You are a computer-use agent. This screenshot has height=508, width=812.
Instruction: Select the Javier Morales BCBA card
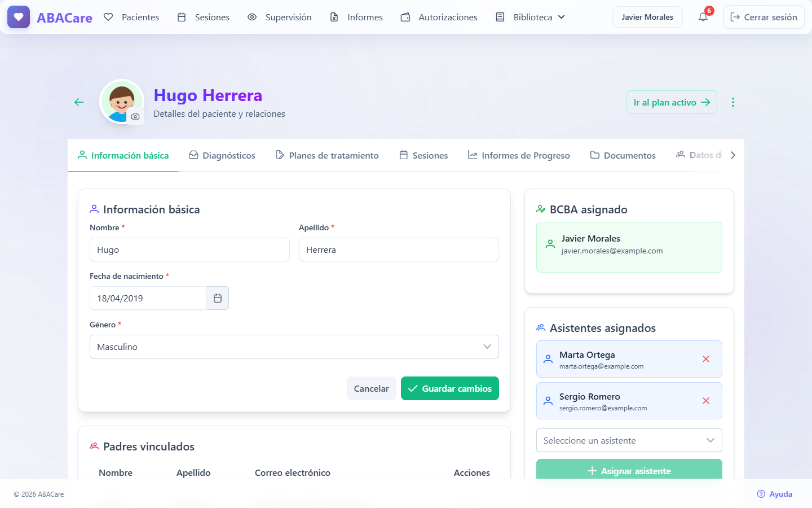[629, 247]
